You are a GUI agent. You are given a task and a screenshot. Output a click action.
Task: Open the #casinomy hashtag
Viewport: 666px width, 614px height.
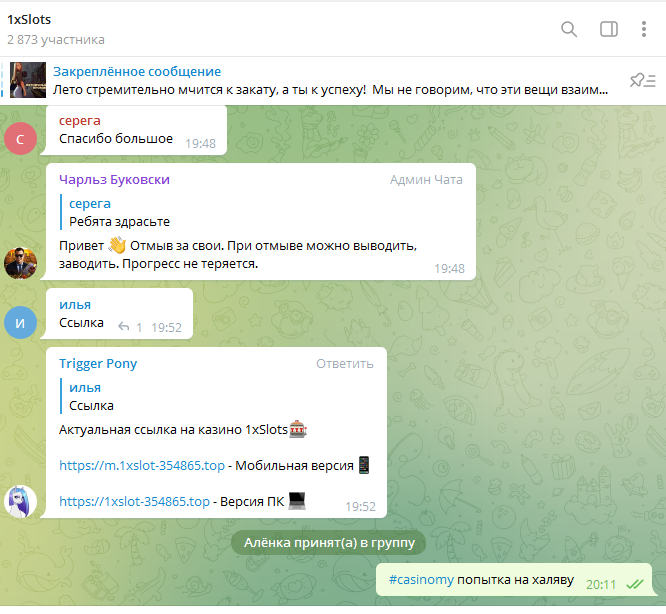(x=421, y=580)
